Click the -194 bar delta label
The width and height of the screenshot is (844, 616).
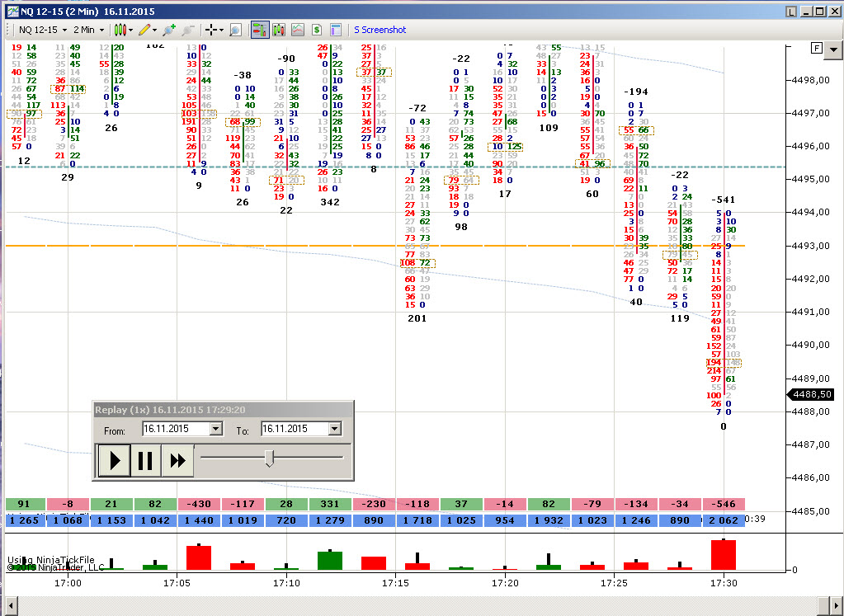point(636,92)
